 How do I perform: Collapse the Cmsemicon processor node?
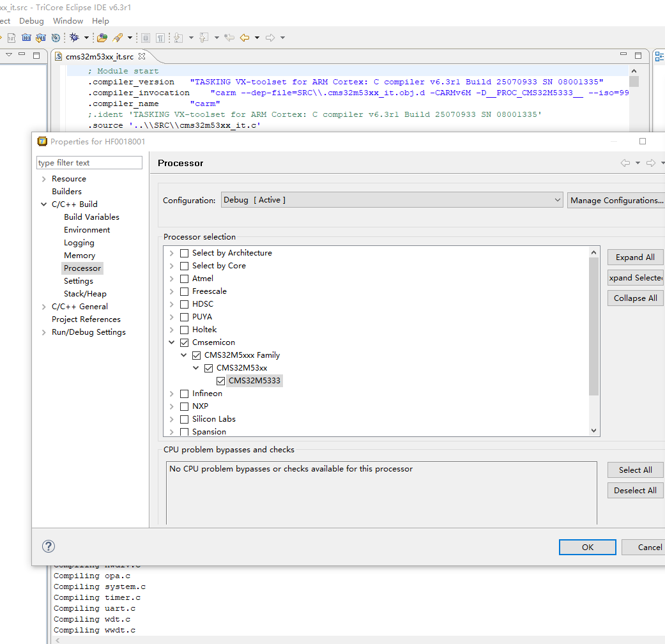click(171, 342)
